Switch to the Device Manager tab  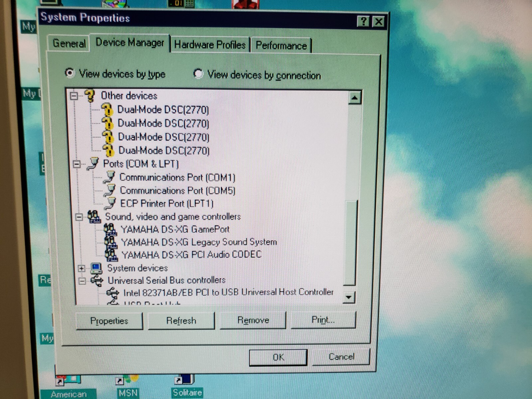pyautogui.click(x=130, y=43)
